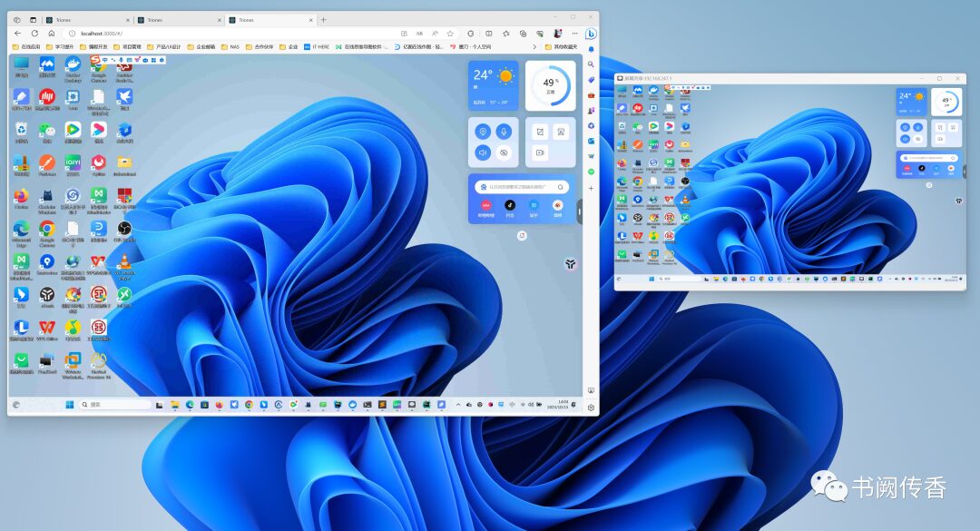Open a new tab with the plus button

(324, 20)
